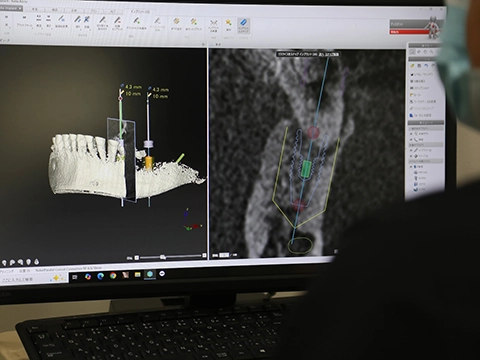The height and width of the screenshot is (360, 480).
Task: Select the first head-orientation view icon
Action: click(x=4, y=263)
